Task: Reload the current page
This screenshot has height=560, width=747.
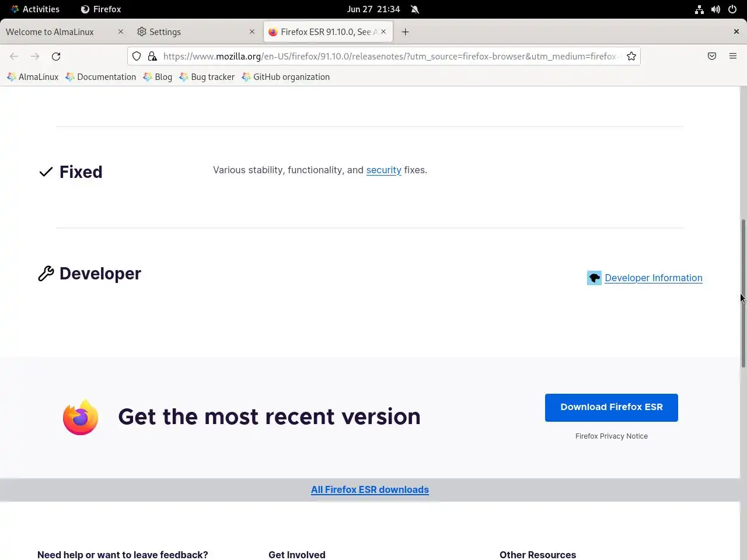Action: (56, 56)
